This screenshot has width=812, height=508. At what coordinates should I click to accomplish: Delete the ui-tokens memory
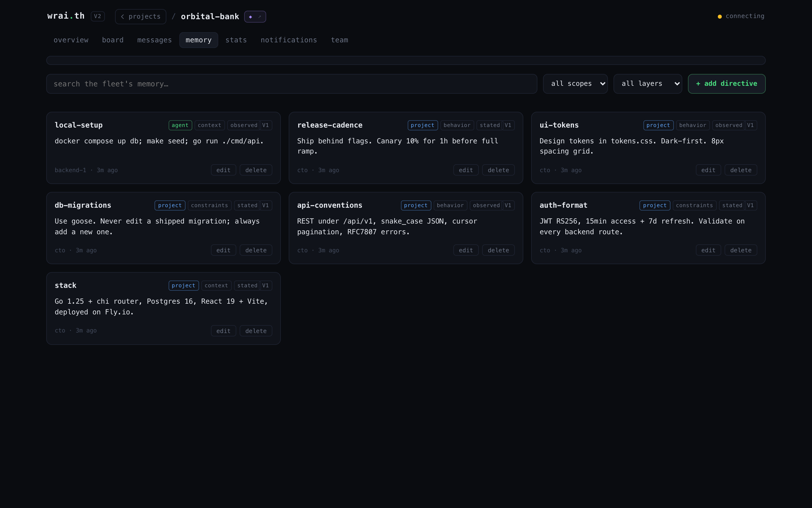click(741, 170)
